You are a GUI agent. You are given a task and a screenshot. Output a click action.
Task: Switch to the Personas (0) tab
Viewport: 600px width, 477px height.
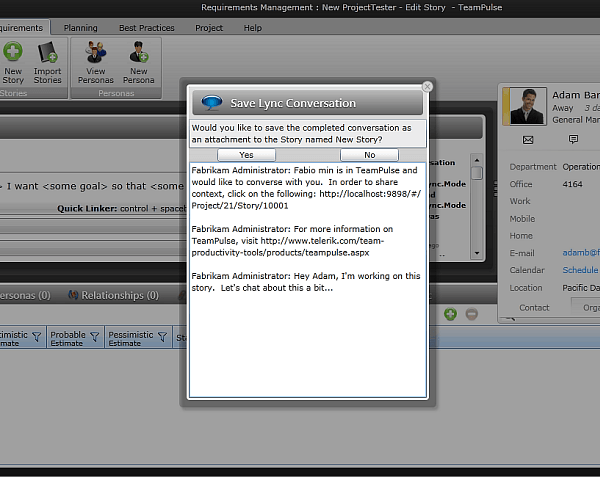(x=25, y=295)
